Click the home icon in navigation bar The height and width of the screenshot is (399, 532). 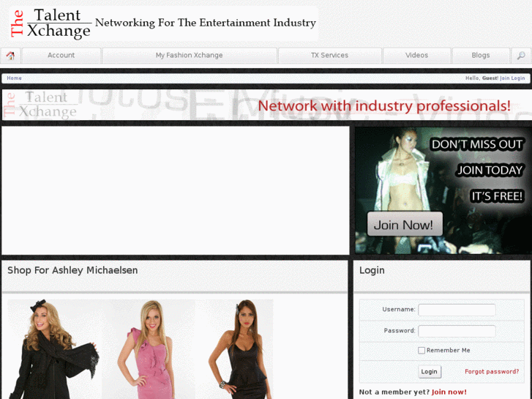(x=10, y=56)
